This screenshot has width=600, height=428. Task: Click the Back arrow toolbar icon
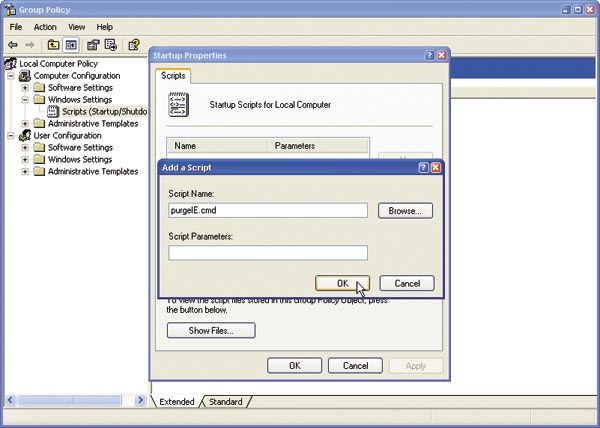pos(13,45)
